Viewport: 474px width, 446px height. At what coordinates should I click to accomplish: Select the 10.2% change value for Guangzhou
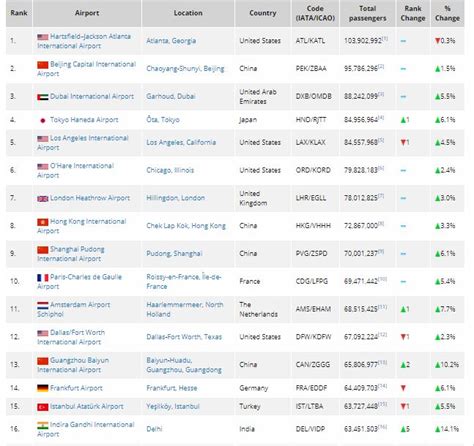click(450, 365)
